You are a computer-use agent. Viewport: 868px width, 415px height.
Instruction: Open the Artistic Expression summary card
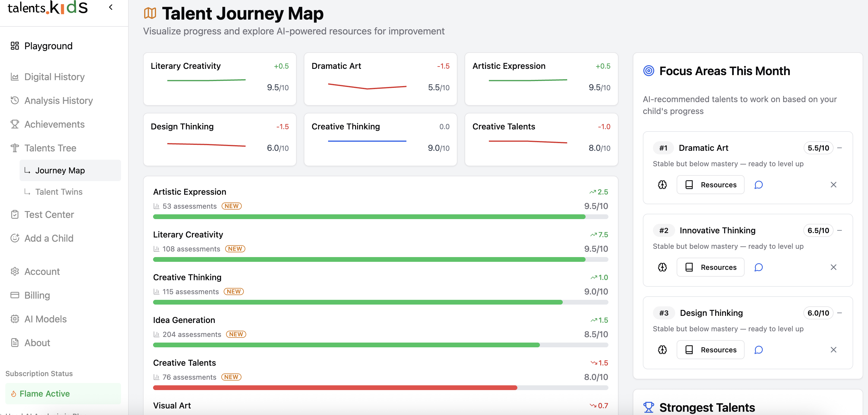pyautogui.click(x=541, y=79)
